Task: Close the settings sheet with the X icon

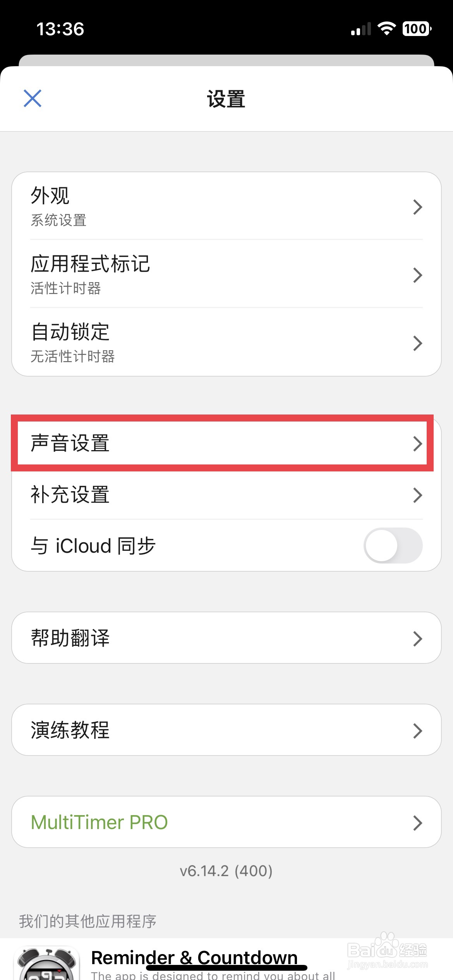Action: (x=33, y=98)
